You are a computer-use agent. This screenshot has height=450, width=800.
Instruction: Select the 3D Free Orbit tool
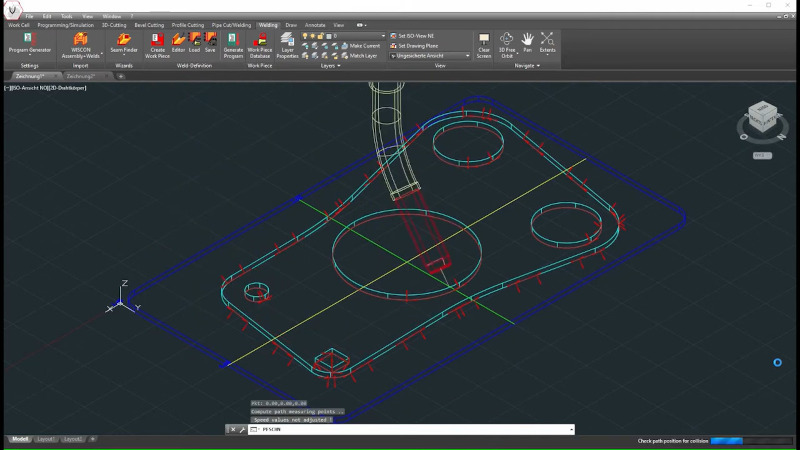tap(506, 45)
